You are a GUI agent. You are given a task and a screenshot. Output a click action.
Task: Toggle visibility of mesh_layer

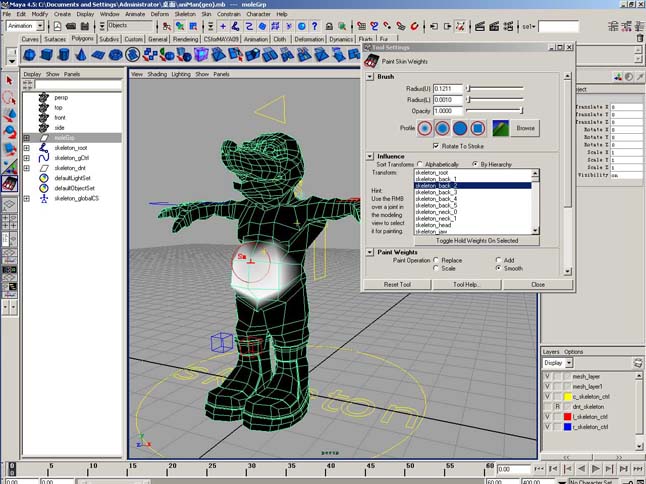pos(547,376)
